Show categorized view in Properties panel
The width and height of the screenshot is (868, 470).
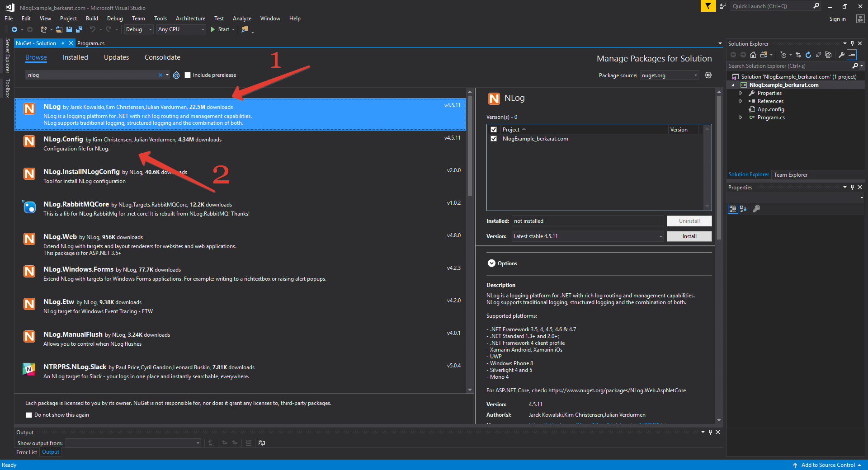[x=733, y=209]
